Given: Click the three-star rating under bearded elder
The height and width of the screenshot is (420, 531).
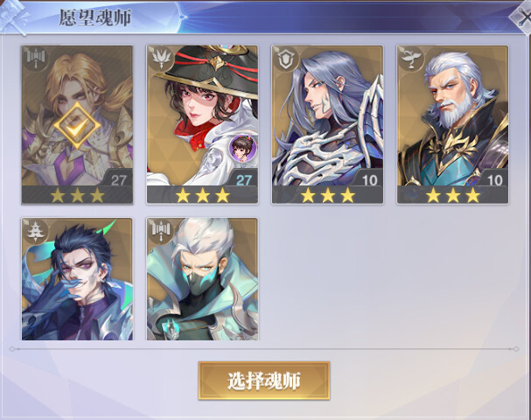Looking at the screenshot, I should coord(453,195).
